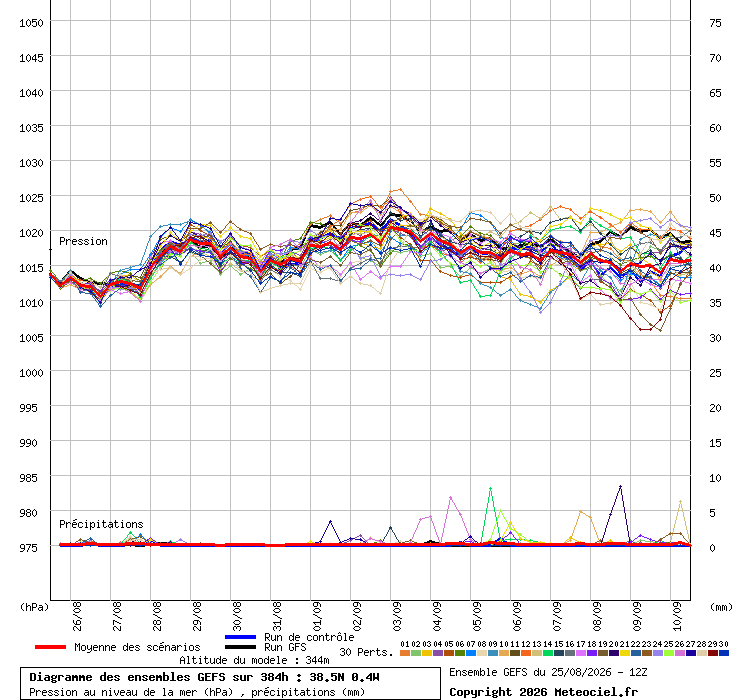740x700 pixels.
Task: Click the 75 precipitation axis value
Action: click(715, 23)
